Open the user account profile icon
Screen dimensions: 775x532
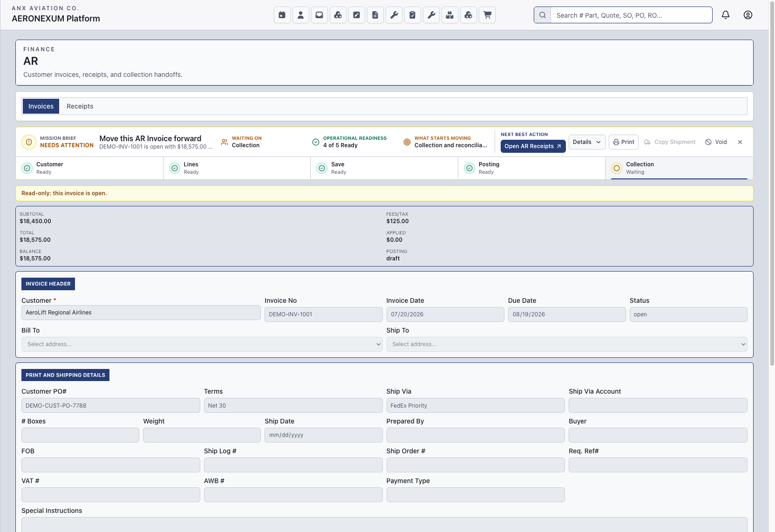click(x=748, y=15)
